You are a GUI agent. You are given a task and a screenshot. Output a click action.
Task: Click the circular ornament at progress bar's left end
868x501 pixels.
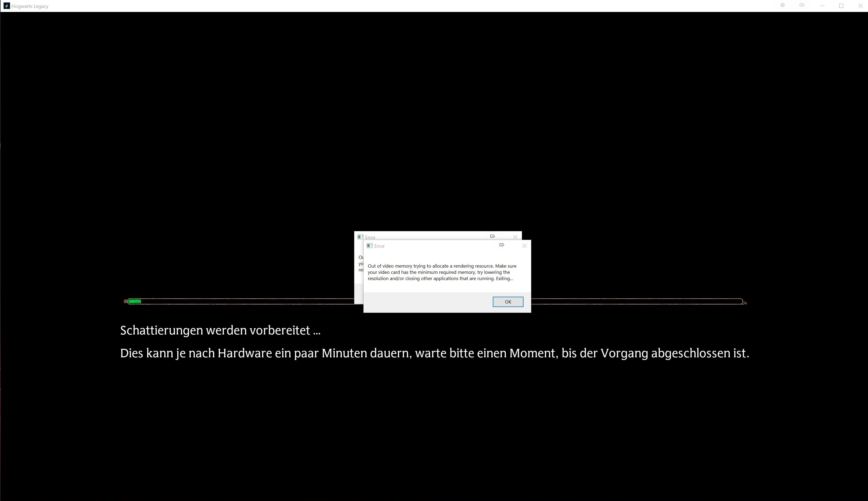click(x=126, y=301)
